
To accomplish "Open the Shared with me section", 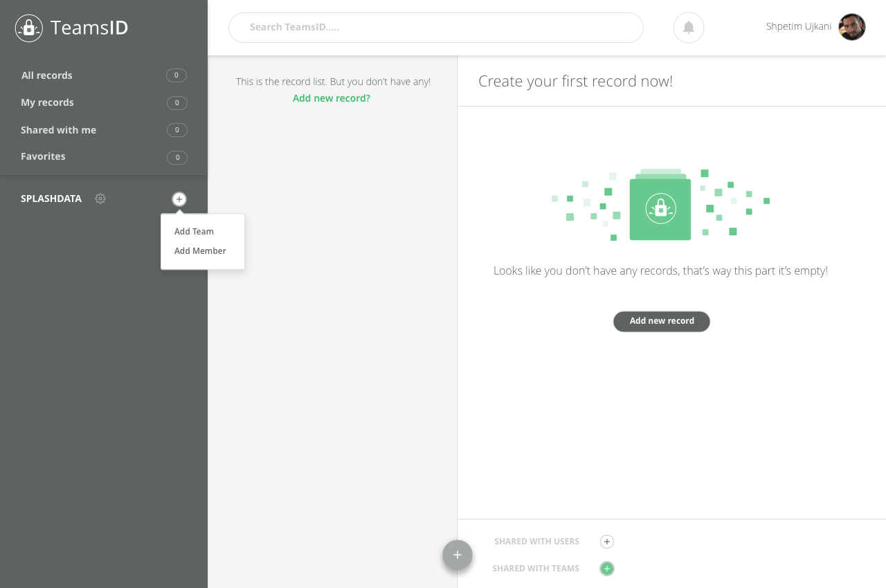I will click(x=58, y=130).
